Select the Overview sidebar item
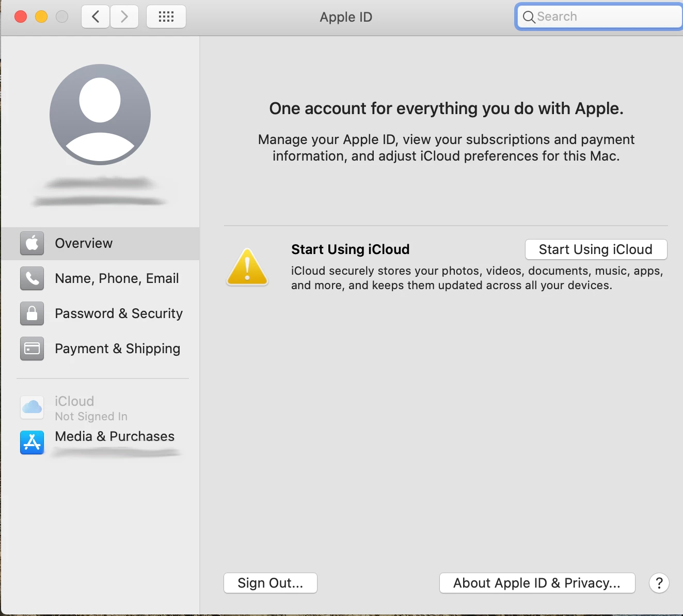 100,244
